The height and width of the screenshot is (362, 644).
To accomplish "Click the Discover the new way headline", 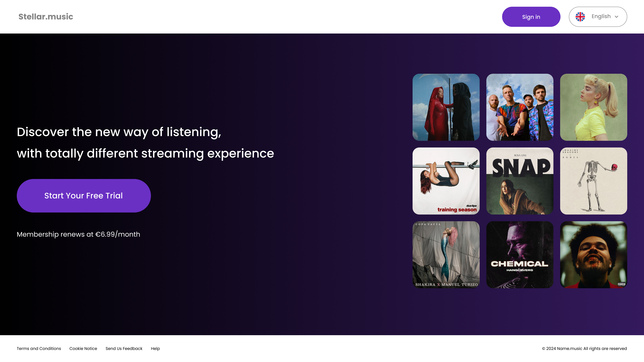I will point(145,143).
